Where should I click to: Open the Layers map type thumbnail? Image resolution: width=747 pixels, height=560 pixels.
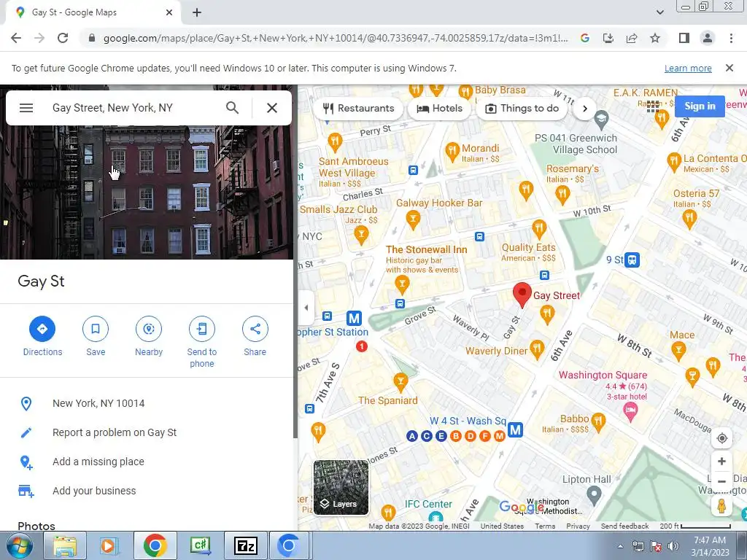tap(341, 487)
